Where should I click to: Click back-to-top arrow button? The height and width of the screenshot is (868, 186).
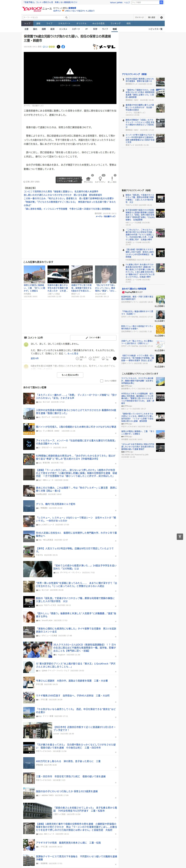pyautogui.click(x=180, y=537)
